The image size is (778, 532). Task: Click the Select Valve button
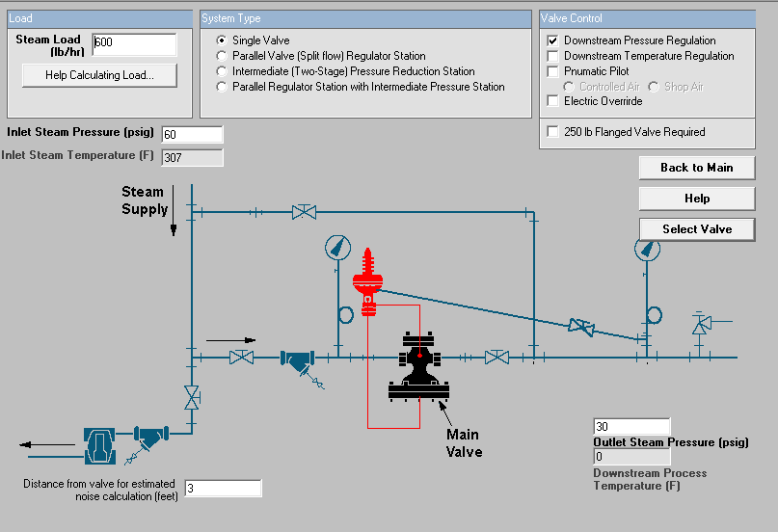[x=697, y=229]
